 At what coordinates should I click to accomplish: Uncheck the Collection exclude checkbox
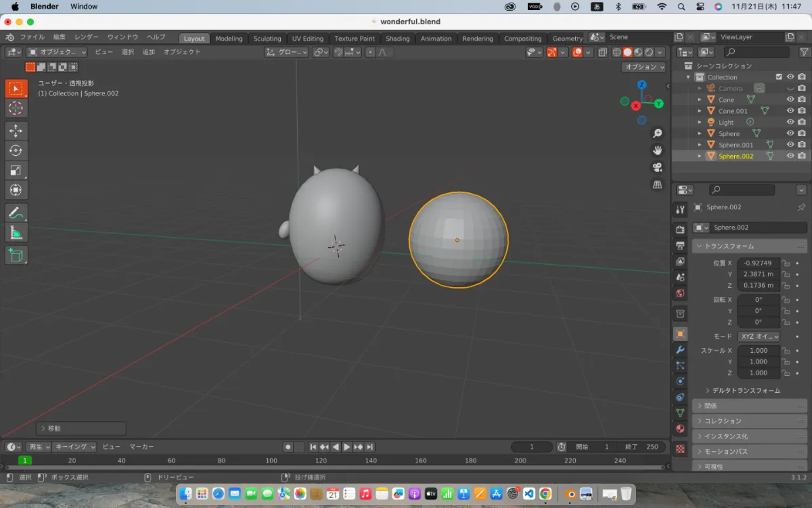click(779, 77)
